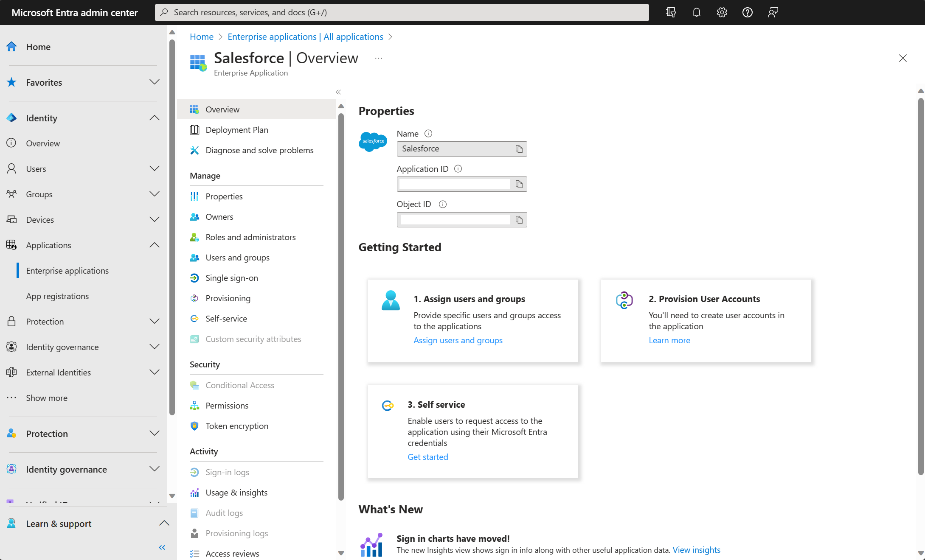Open the Properties management section
The image size is (925, 560).
[x=224, y=196]
